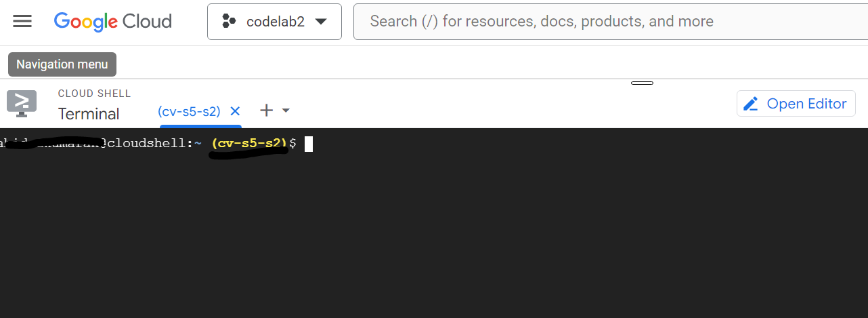Image resolution: width=868 pixels, height=318 pixels.
Task: Click the terminal cursor block
Action: pos(309,144)
